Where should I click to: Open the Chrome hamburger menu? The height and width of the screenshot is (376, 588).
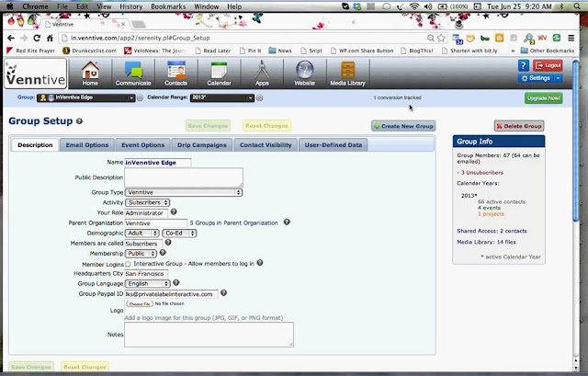click(571, 38)
